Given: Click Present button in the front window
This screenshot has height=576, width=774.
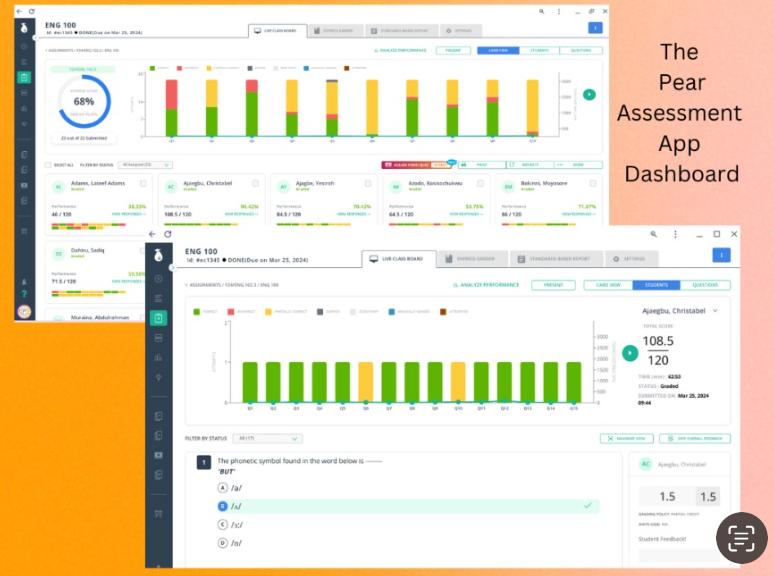Looking at the screenshot, I should 553,285.
